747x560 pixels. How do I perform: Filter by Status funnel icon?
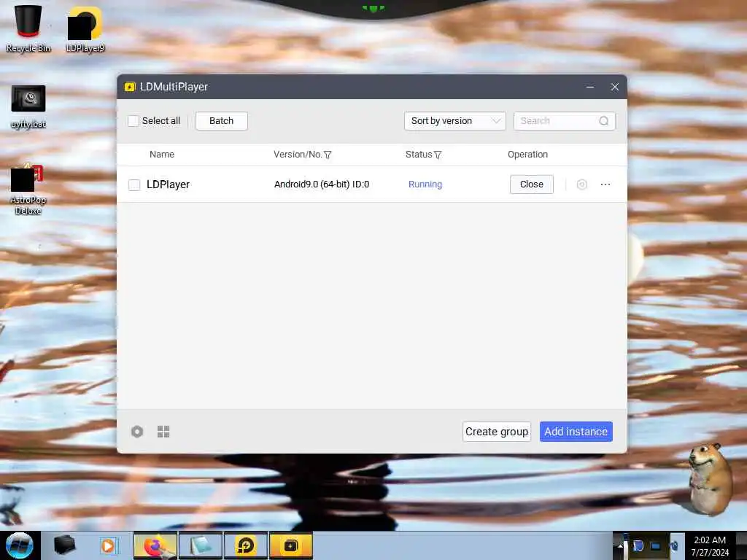[438, 155]
